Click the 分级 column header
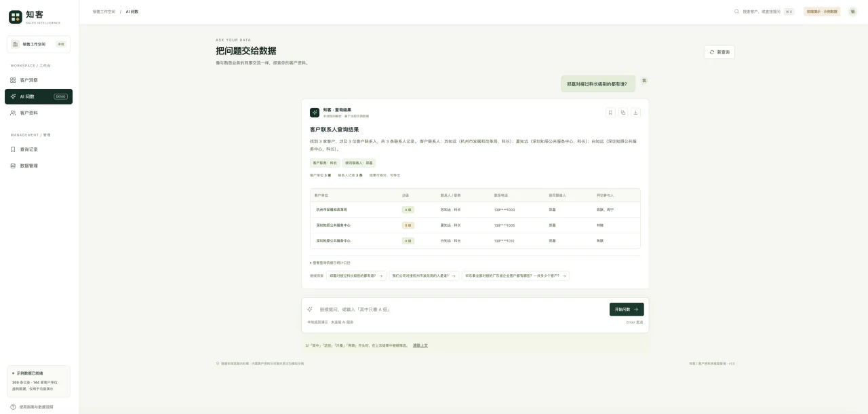This screenshot has width=868, height=414. [406, 195]
